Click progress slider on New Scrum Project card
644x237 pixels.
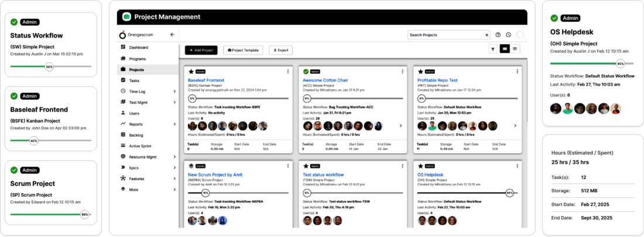pyautogui.click(x=205, y=192)
